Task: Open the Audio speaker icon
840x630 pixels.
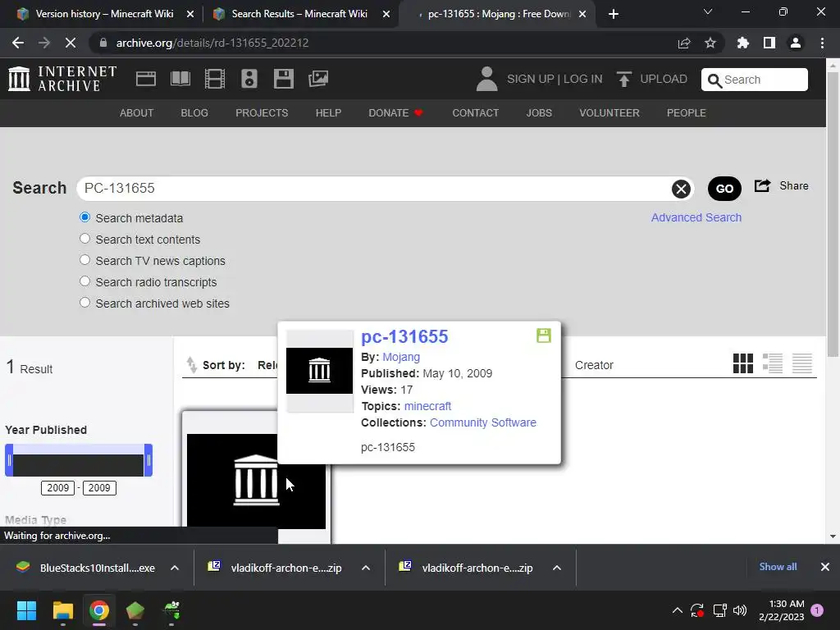Action: 249,79
